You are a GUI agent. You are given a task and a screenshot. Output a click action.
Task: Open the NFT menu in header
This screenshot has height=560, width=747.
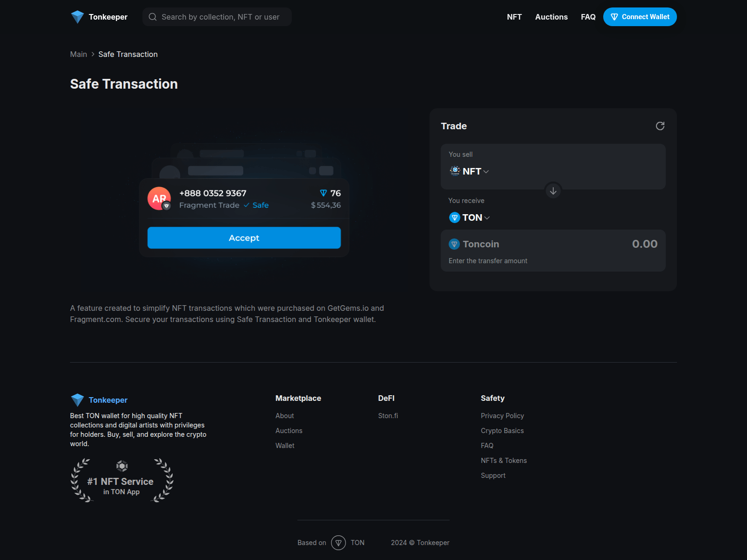tap(514, 17)
